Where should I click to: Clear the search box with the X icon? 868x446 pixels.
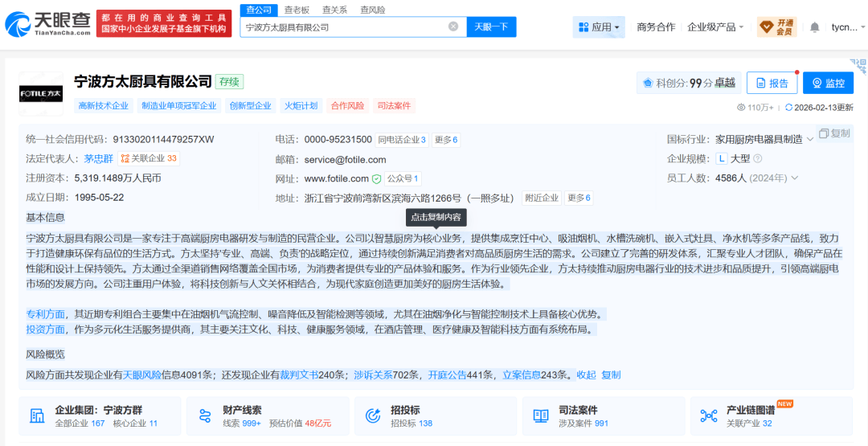tap(453, 27)
